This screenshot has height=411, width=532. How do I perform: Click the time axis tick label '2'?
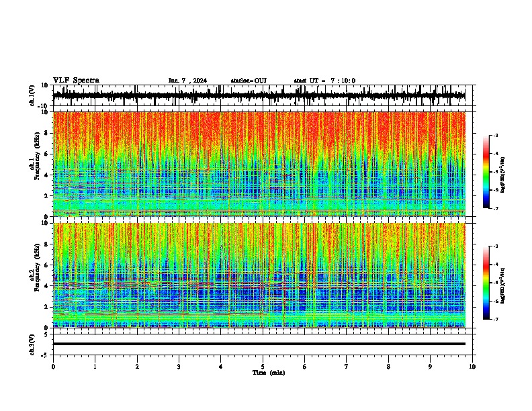point(137,367)
